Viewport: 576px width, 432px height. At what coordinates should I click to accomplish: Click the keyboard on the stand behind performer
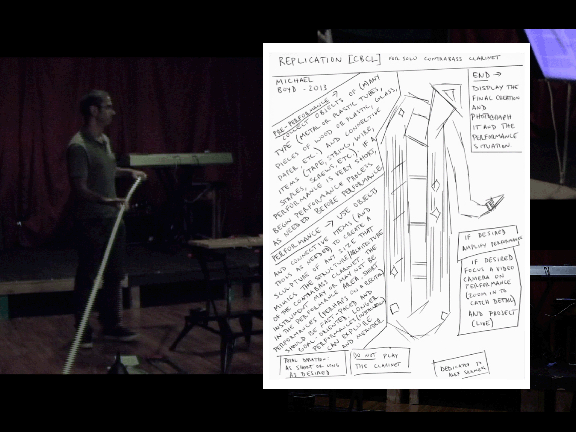[181, 159]
